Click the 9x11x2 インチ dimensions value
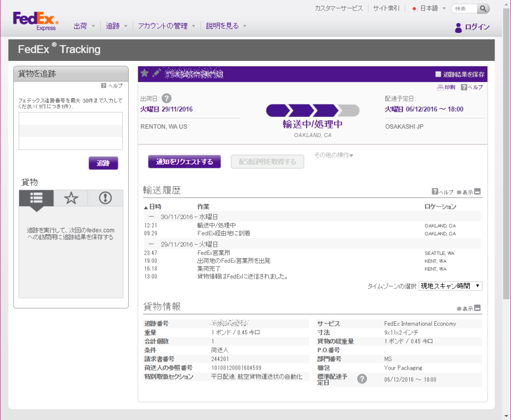This screenshot has height=420, width=511. [401, 332]
